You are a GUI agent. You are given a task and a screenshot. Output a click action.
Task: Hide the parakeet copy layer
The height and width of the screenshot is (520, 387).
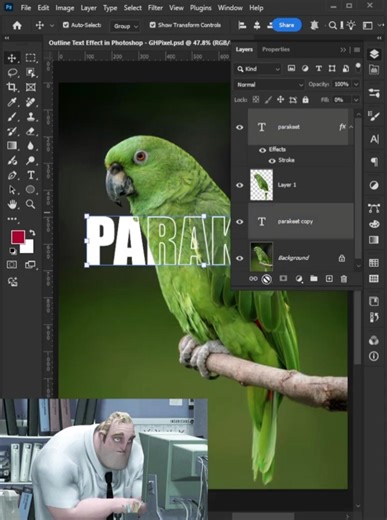[x=240, y=222]
